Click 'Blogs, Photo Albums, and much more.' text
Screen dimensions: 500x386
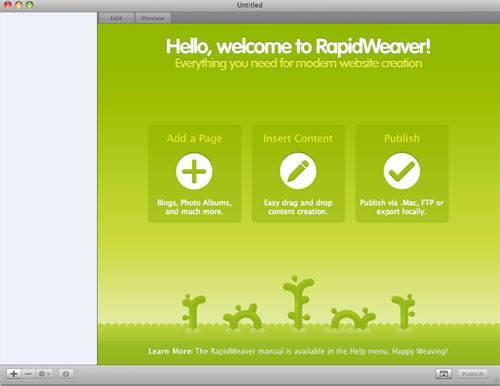click(194, 207)
